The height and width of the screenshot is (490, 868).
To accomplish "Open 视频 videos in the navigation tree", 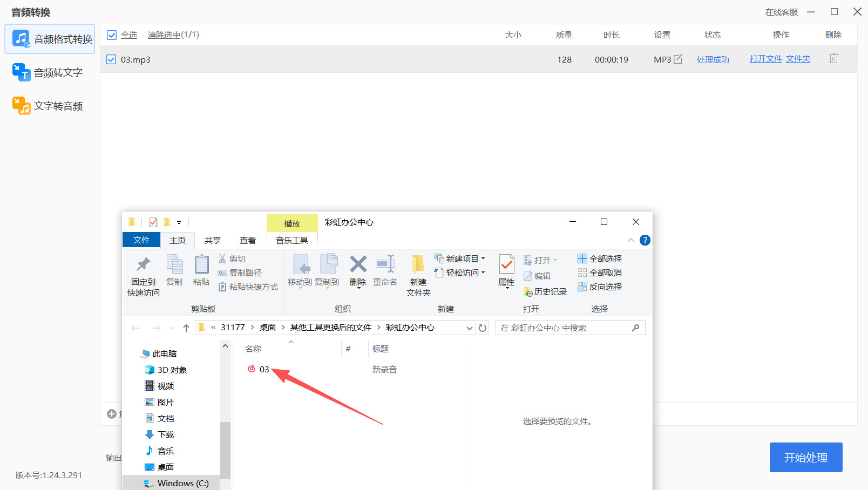I will click(159, 386).
